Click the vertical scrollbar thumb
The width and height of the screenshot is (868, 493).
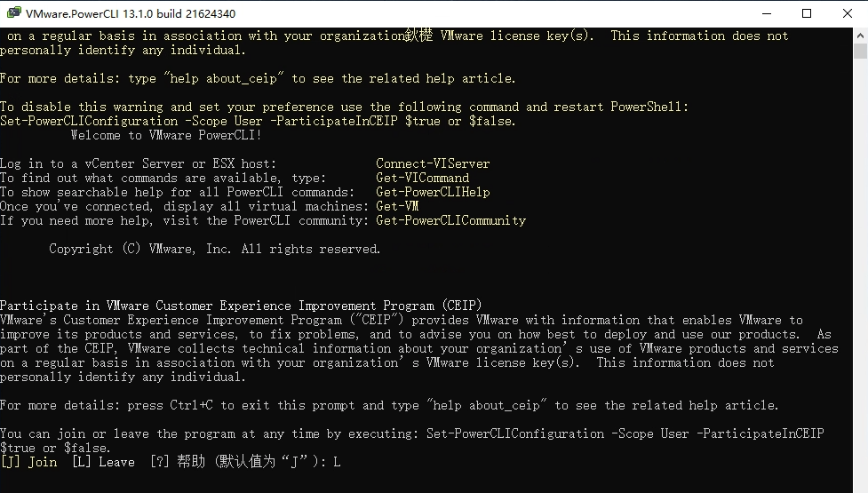tap(860, 51)
